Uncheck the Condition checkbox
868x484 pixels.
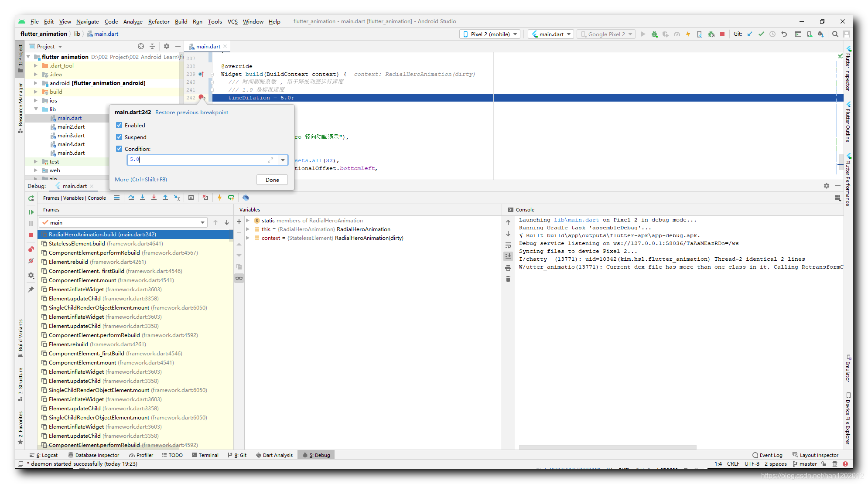click(x=119, y=149)
